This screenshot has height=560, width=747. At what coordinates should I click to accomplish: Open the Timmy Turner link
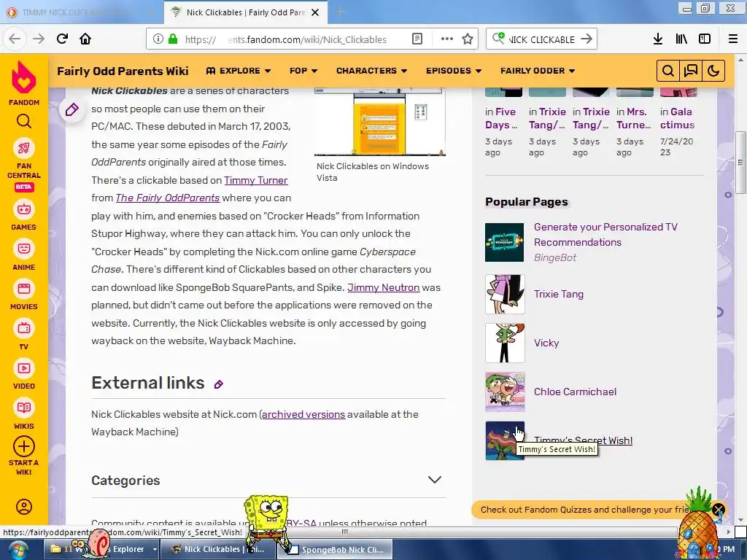(256, 181)
